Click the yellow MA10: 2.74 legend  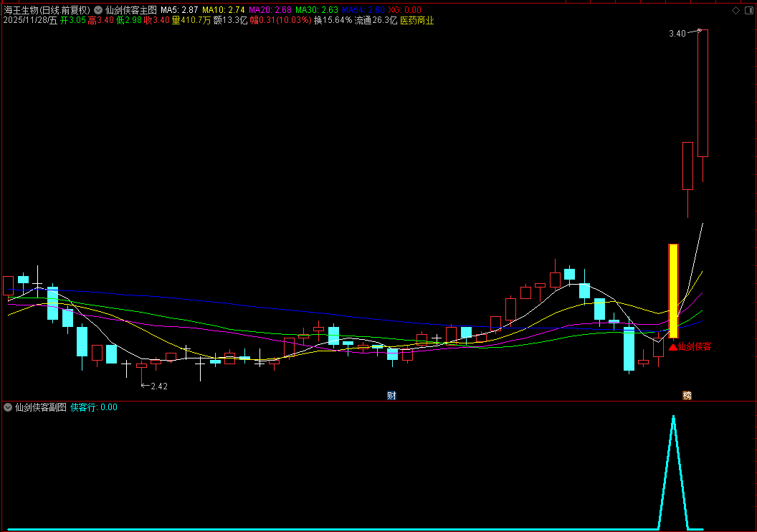[x=223, y=9]
